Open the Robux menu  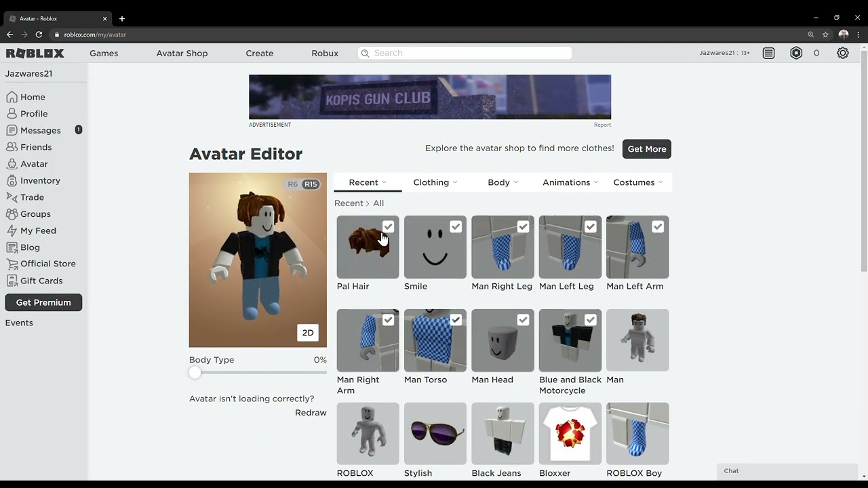(325, 53)
